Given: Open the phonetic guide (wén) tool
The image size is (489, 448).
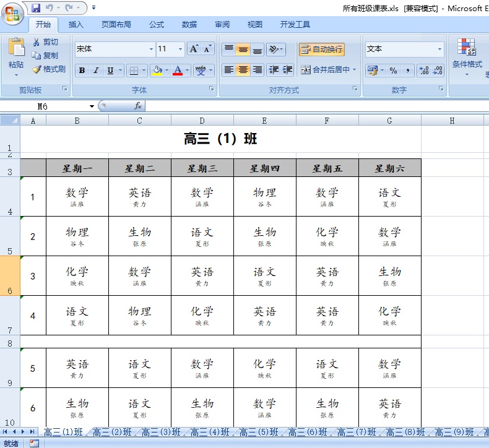Looking at the screenshot, I should [200, 71].
